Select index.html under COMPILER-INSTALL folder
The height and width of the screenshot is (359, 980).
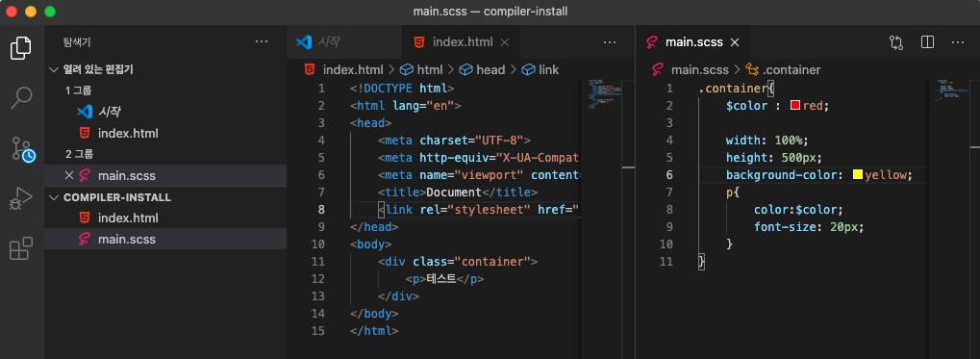pyautogui.click(x=165, y=218)
